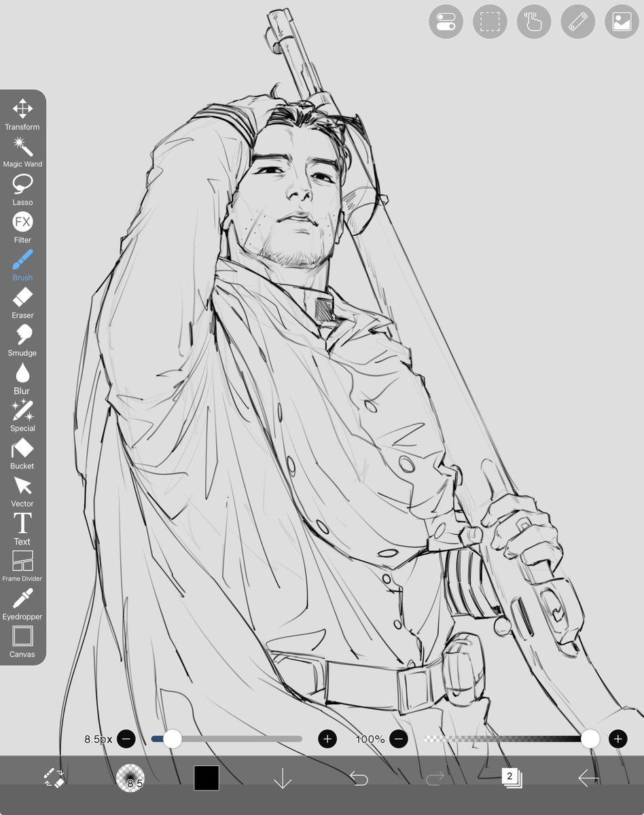Select the Bucket fill tool
Image resolution: width=644 pixels, height=815 pixels.
[22, 454]
